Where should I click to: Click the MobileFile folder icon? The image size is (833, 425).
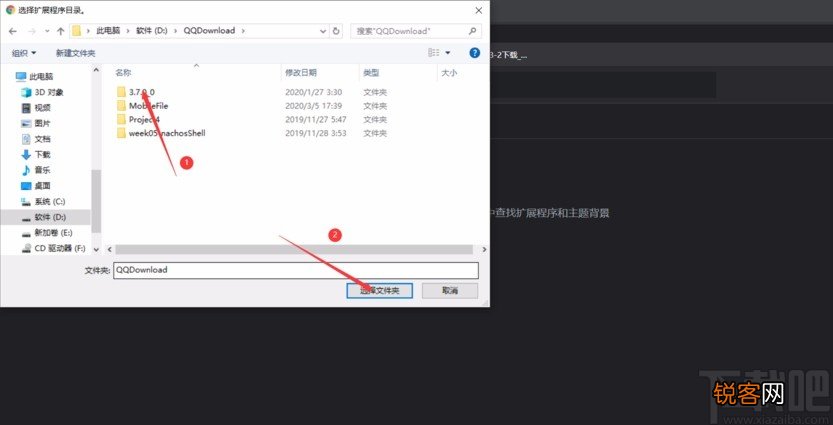[x=121, y=106]
